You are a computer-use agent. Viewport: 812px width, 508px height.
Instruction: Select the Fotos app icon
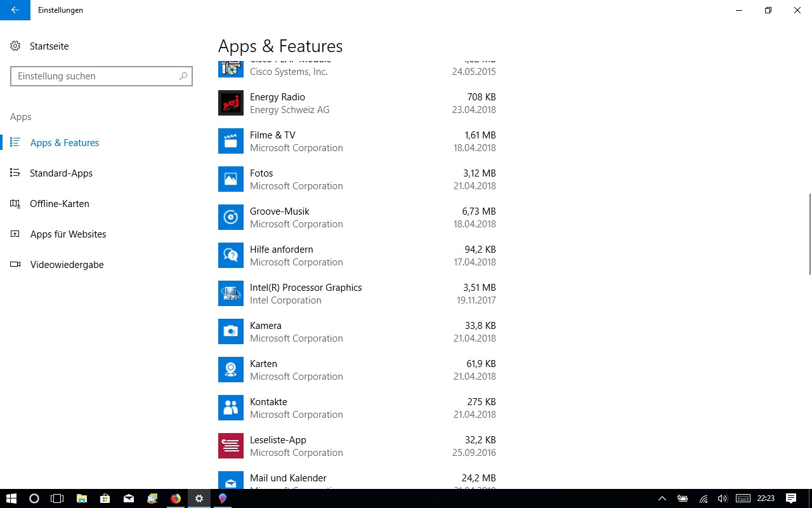click(x=231, y=179)
